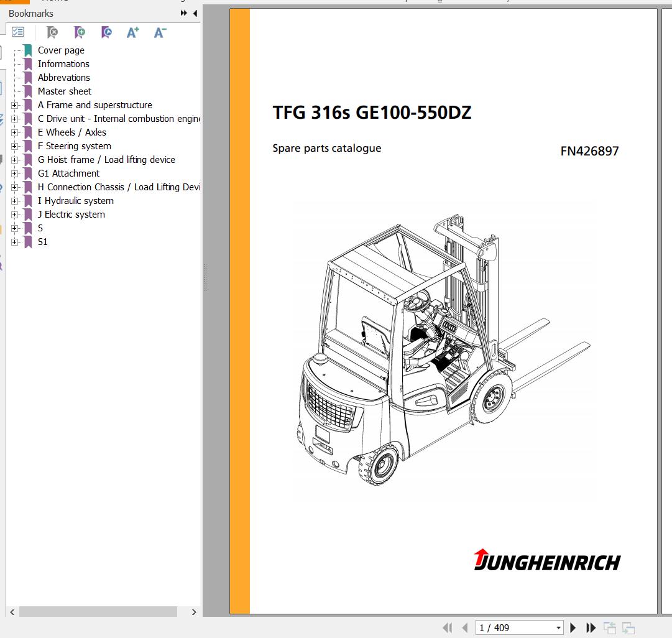Expand J Electric system bookmark
Screen dimensions: 672x638
coord(14,215)
